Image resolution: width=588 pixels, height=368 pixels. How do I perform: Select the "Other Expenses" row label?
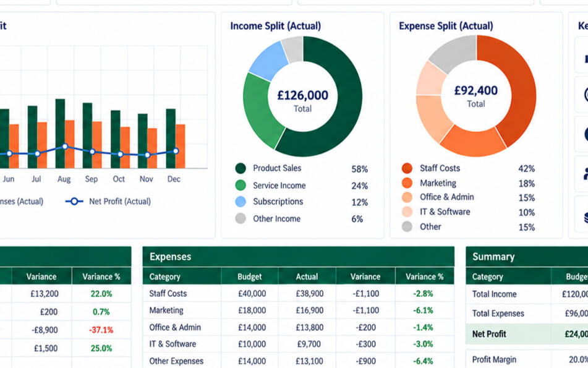(176, 361)
